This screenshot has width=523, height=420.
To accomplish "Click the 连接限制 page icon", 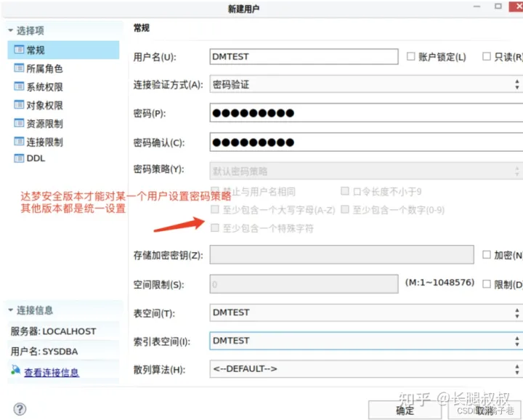I will 19,142.
